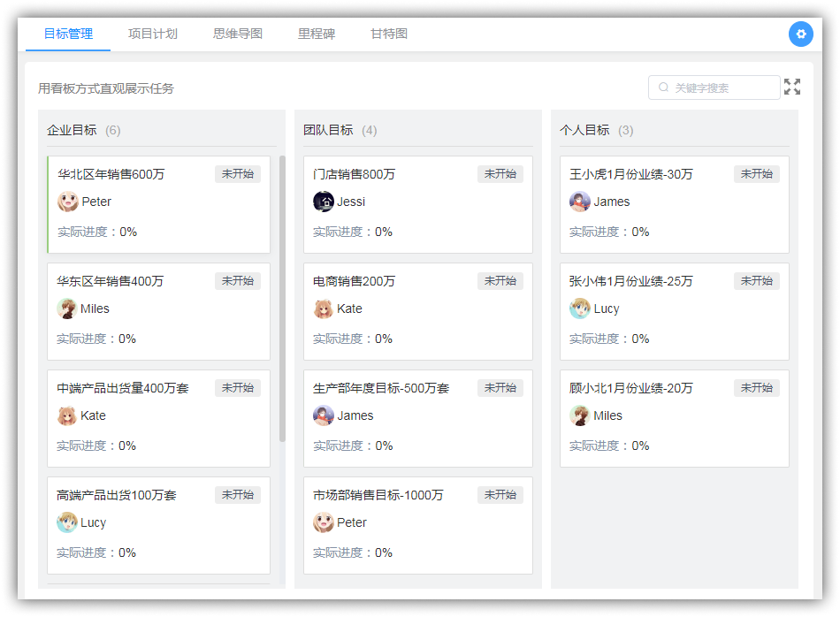Image resolution: width=840 pixels, height=617 pixels.
Task: Click the 用看板方式直观展示任务 description text
Action: 106,88
